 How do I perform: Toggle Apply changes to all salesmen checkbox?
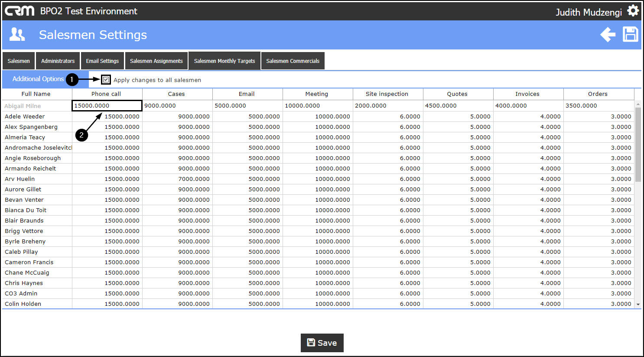[106, 80]
